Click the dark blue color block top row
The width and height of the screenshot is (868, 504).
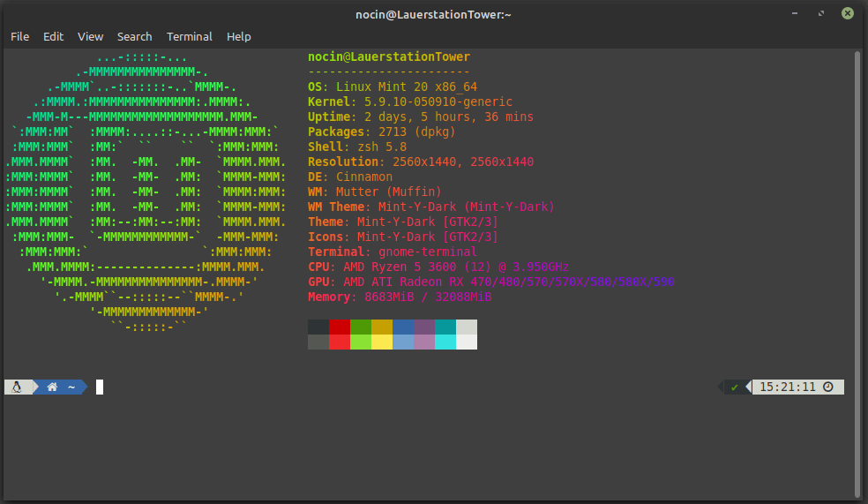[403, 327]
